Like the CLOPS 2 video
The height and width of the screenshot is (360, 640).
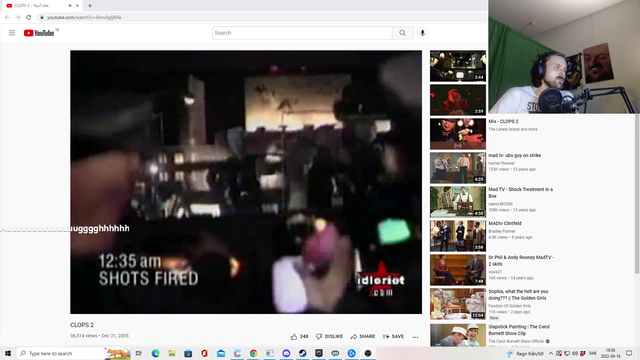(x=299, y=336)
